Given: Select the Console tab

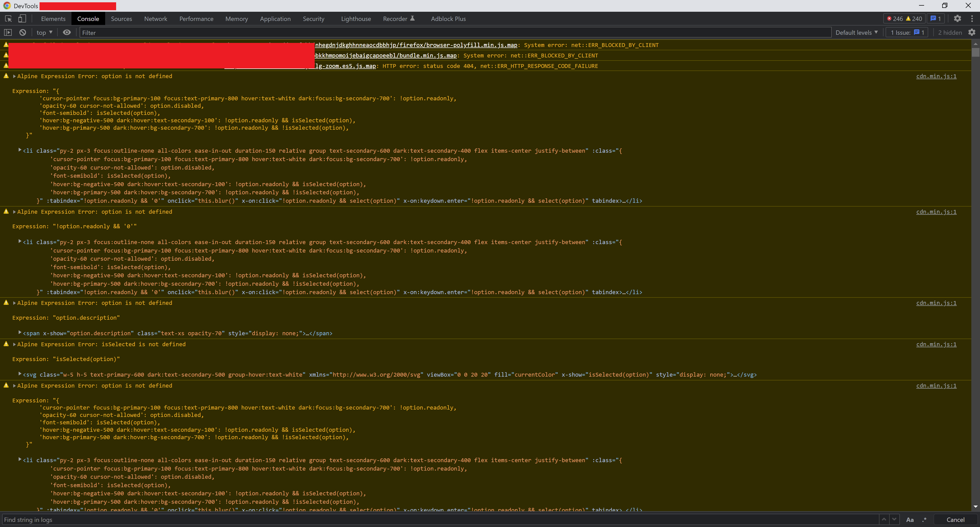Looking at the screenshot, I should tap(88, 19).
